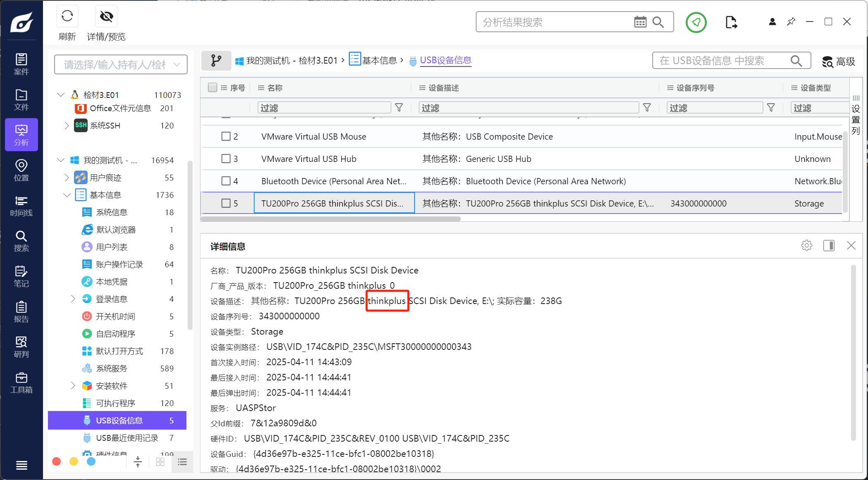Image resolution: width=868 pixels, height=480 pixels.
Task: Toggle the Details/Preview (详情/预览) eye icon
Action: coord(106,17)
